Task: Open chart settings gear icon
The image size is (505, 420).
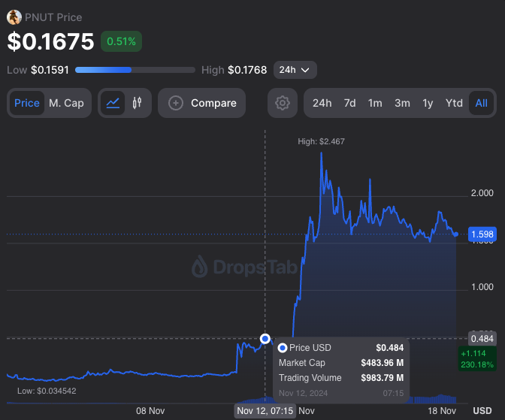Action: pos(283,103)
